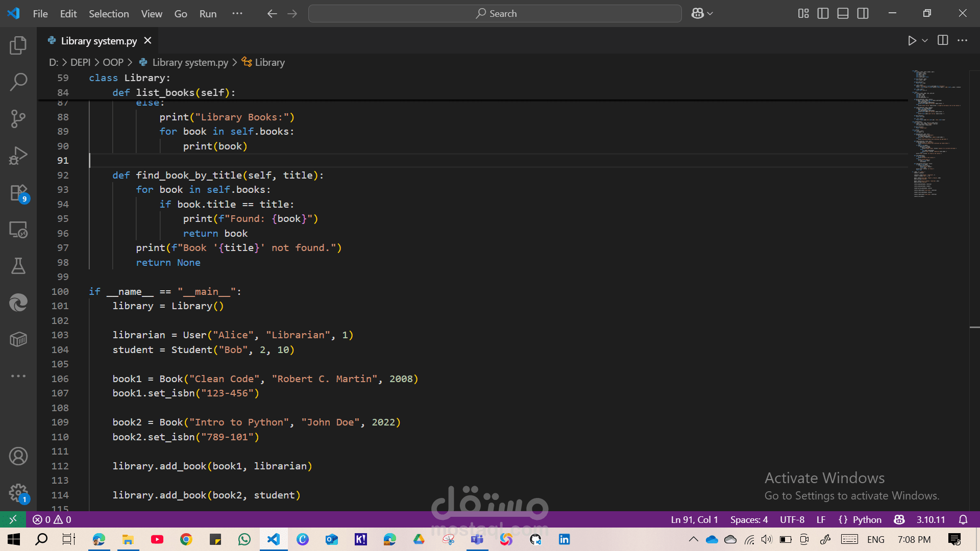Open the Extensions view with badge
The width and height of the screenshot is (980, 551).
point(18,193)
